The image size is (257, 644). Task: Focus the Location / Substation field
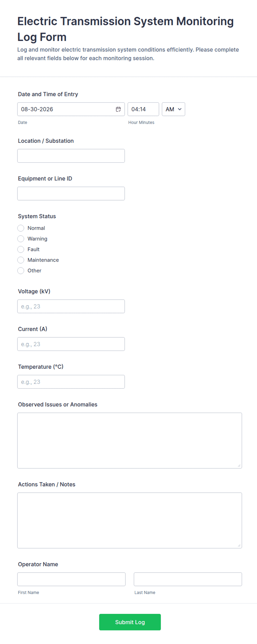pyautogui.click(x=71, y=156)
